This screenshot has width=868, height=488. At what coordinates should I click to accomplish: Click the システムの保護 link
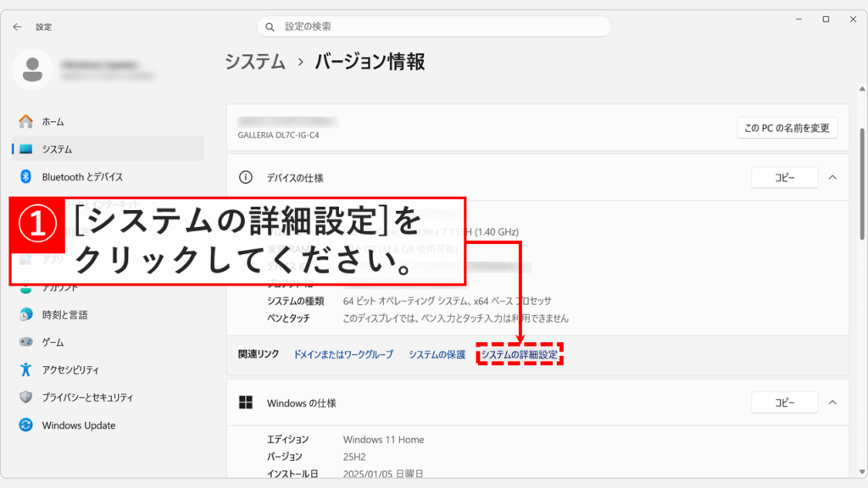coord(439,355)
